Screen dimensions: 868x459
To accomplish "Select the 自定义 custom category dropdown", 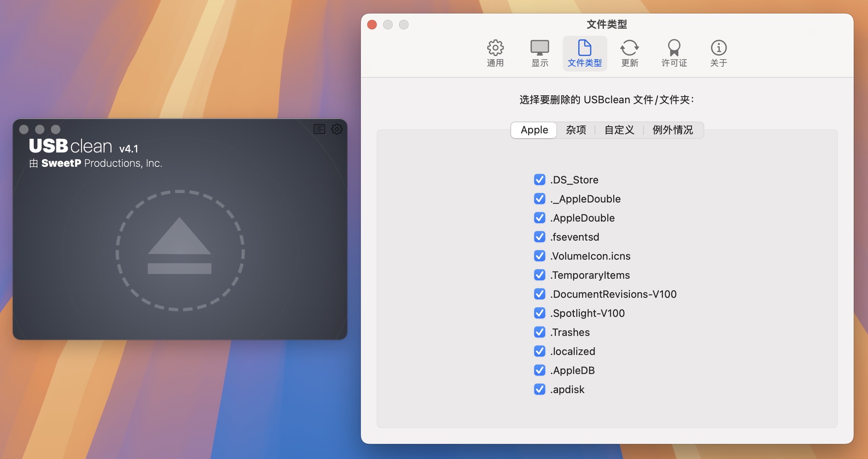I will [620, 130].
